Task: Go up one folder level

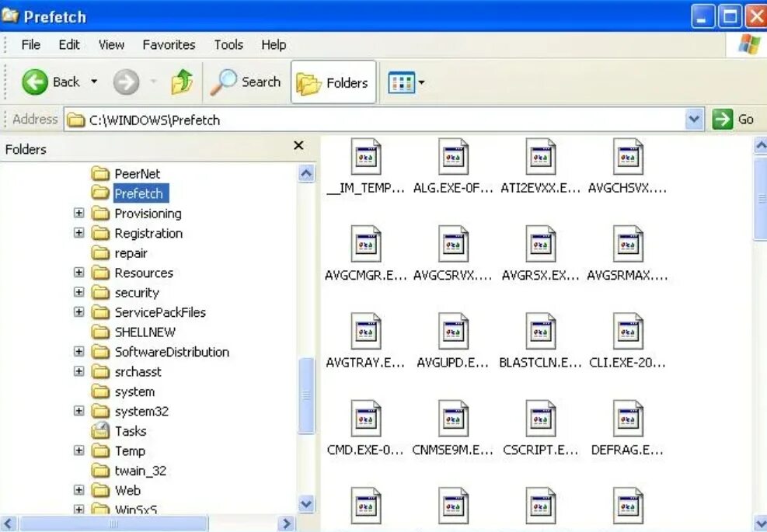Action: [x=182, y=82]
